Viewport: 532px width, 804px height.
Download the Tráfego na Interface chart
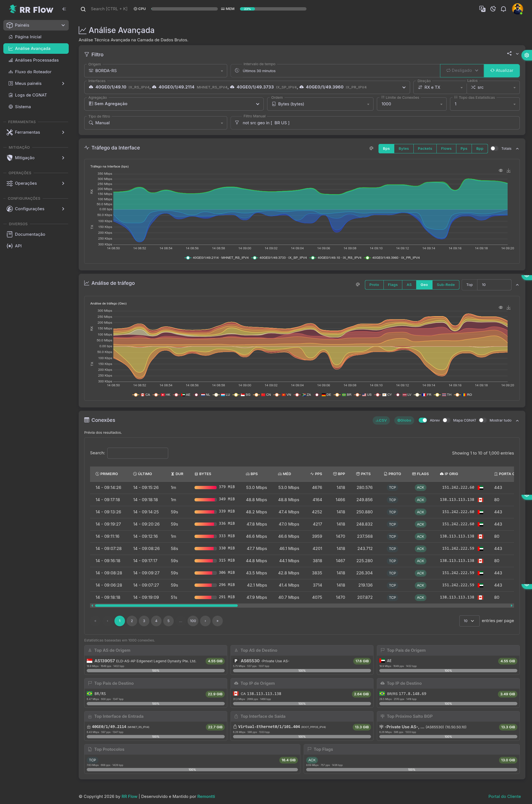(508, 171)
